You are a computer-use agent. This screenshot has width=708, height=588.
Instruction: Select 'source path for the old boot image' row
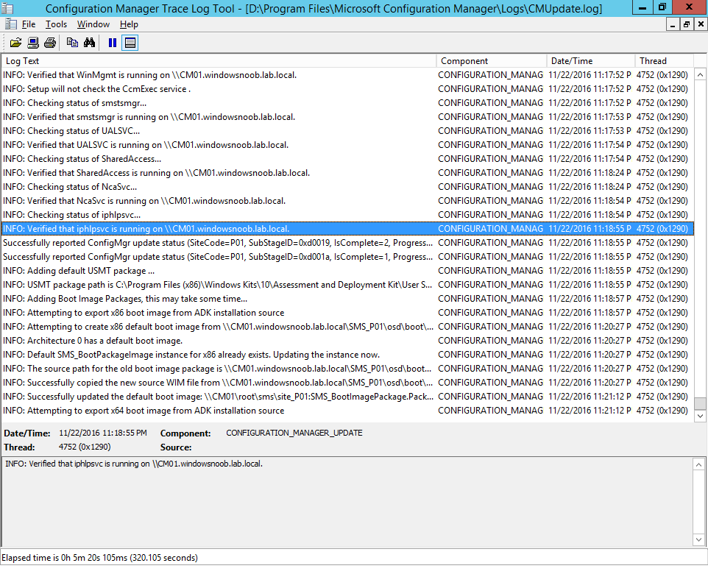[347, 369]
